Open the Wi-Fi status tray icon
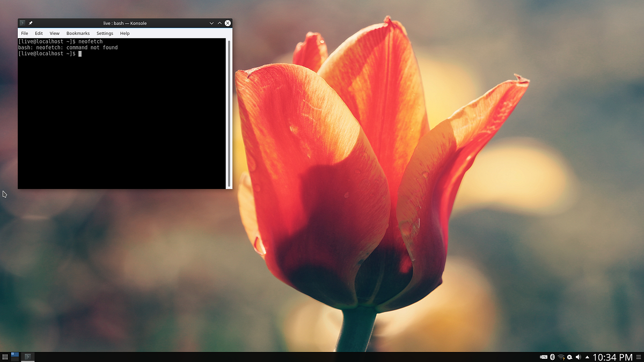Screen dimensions: 644x362 click(561, 357)
